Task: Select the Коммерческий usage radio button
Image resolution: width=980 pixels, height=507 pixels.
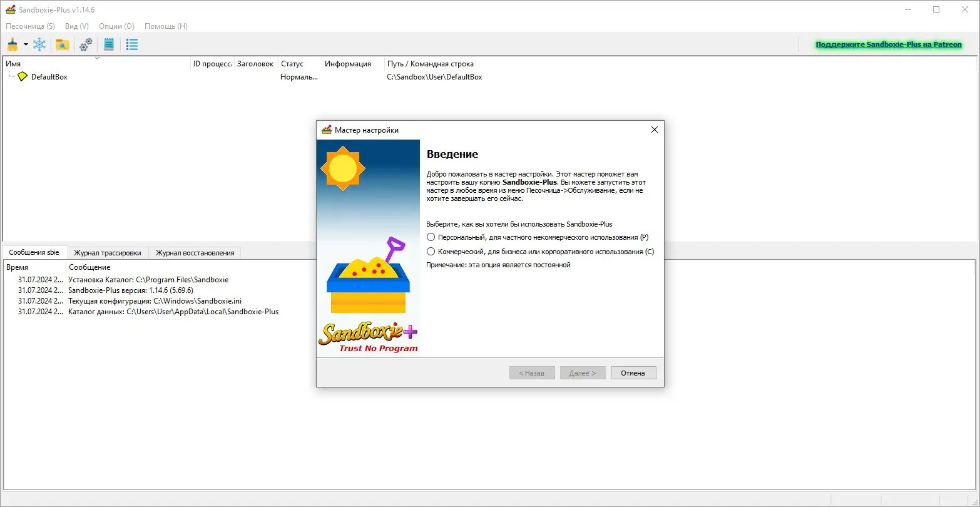Action: tap(431, 251)
